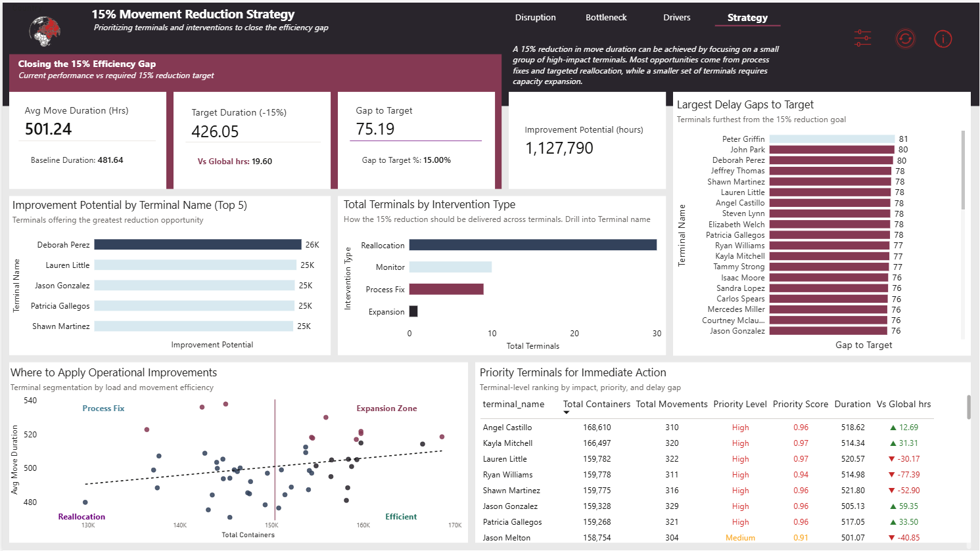Click the green up arrow in Kayla Mitchell row
980x551 pixels.
[x=893, y=443]
